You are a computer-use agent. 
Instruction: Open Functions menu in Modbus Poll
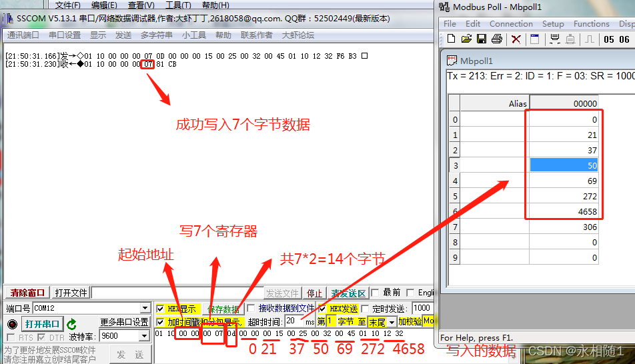click(591, 24)
